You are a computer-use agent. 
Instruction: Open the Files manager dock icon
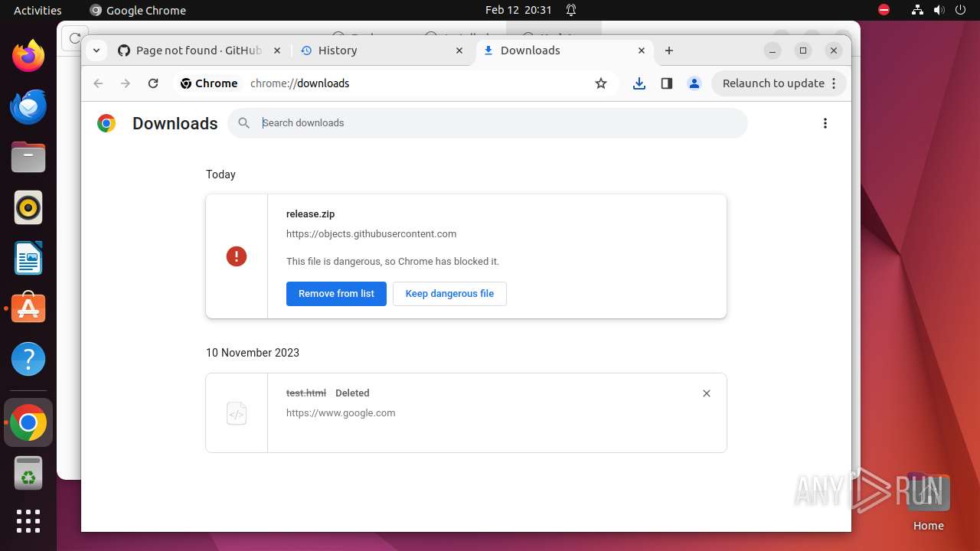point(28,158)
